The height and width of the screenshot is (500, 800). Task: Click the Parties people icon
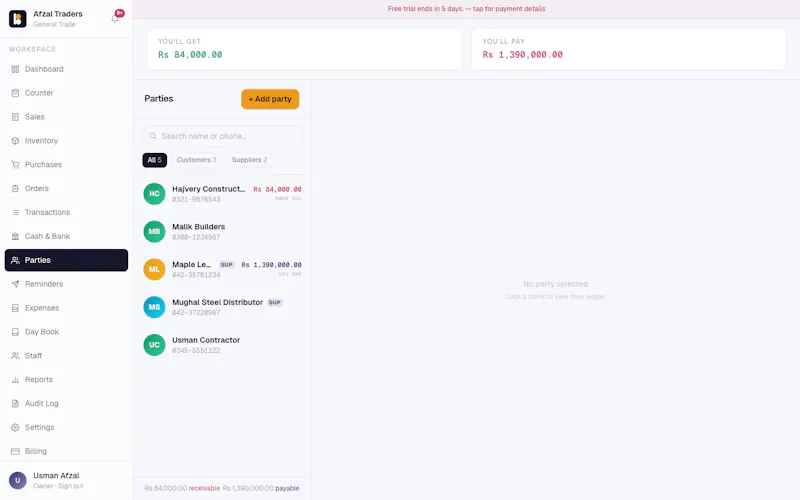[x=15, y=260]
